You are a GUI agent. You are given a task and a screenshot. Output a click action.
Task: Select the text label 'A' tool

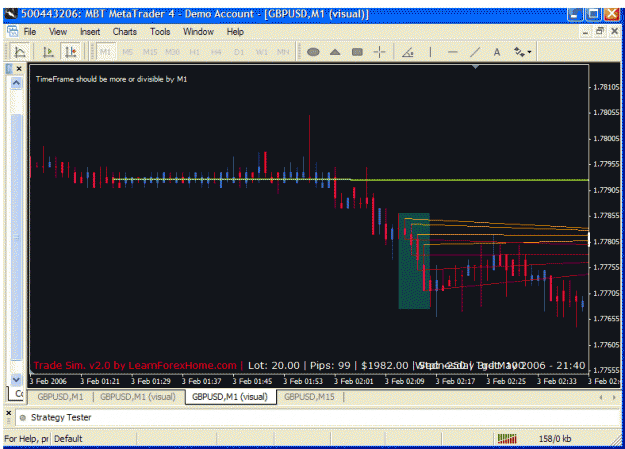click(x=497, y=52)
